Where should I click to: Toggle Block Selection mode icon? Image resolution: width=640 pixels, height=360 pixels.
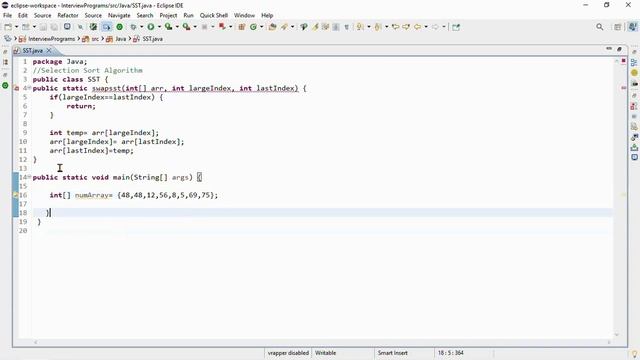tap(336, 27)
